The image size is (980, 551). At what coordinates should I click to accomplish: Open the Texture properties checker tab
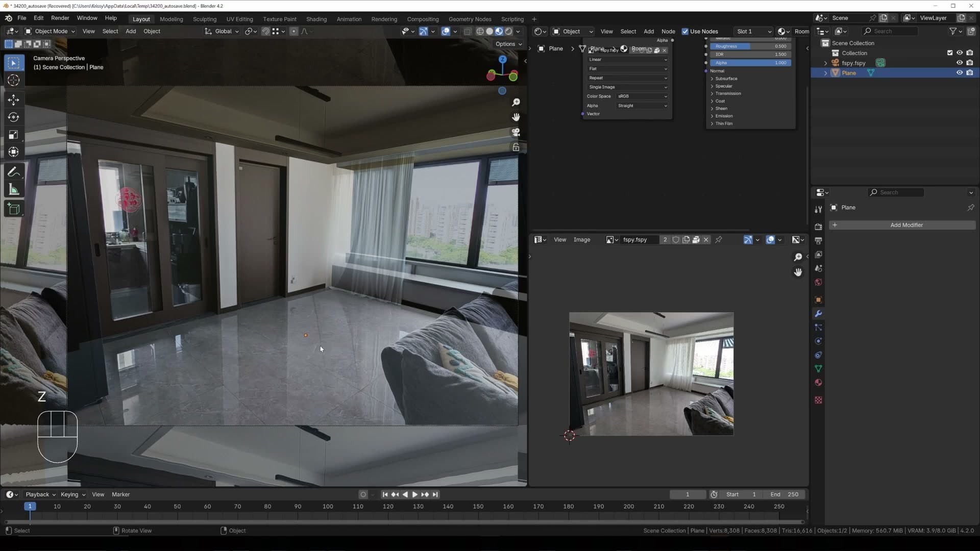tap(818, 400)
